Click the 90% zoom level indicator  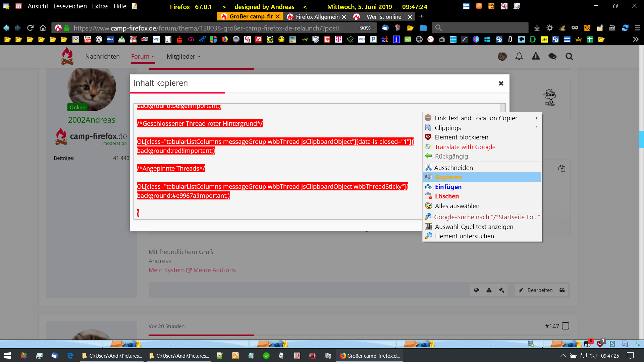pos(365,28)
